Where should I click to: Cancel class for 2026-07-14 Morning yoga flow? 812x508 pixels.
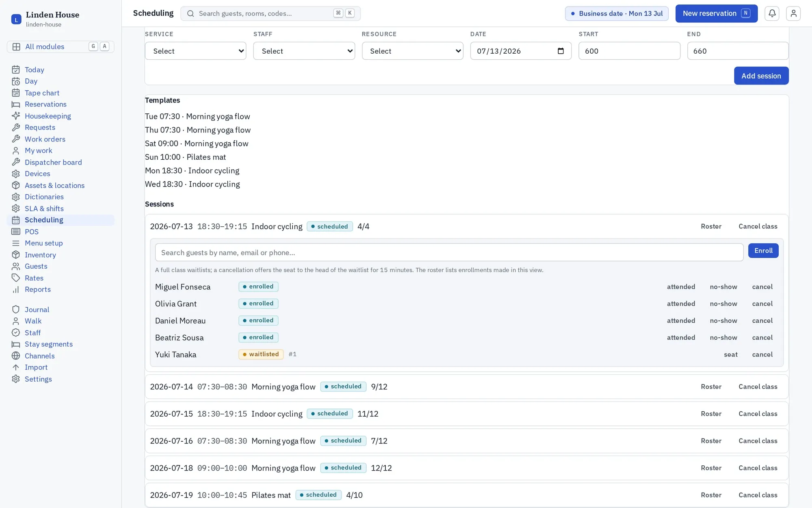[758, 386]
